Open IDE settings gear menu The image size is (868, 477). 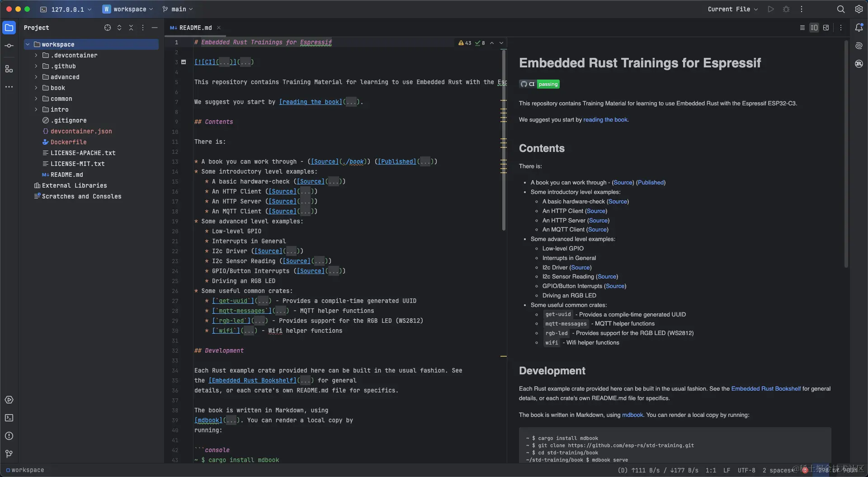pos(859,9)
